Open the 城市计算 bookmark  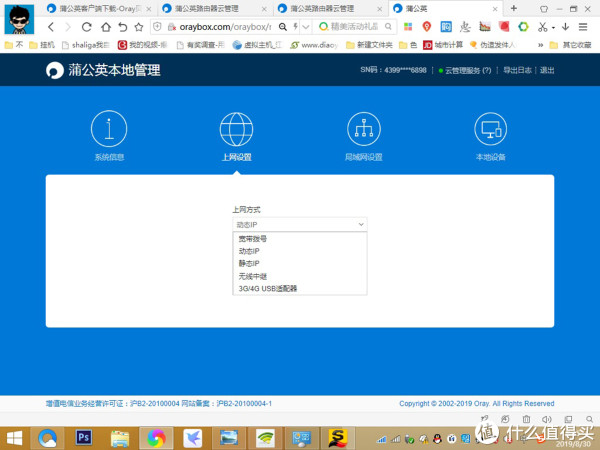(443, 45)
